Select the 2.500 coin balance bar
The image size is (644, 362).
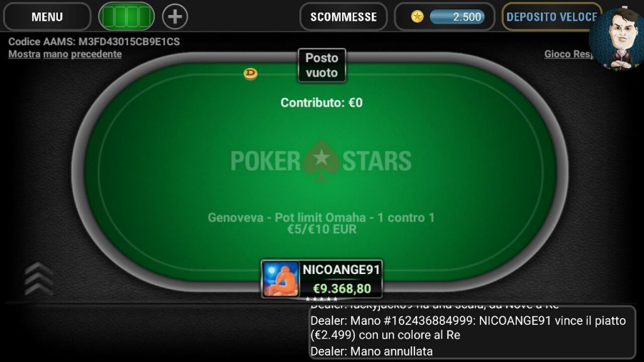tap(457, 17)
